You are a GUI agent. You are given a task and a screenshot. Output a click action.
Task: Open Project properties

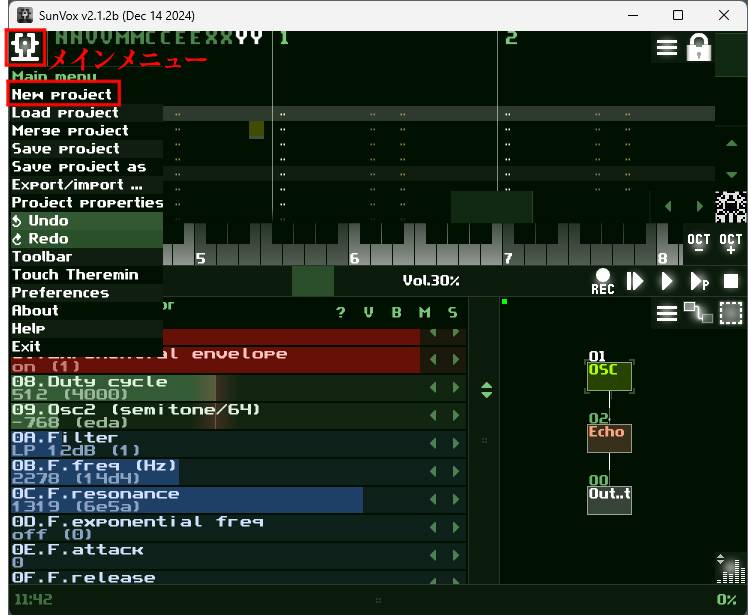pyautogui.click(x=87, y=203)
